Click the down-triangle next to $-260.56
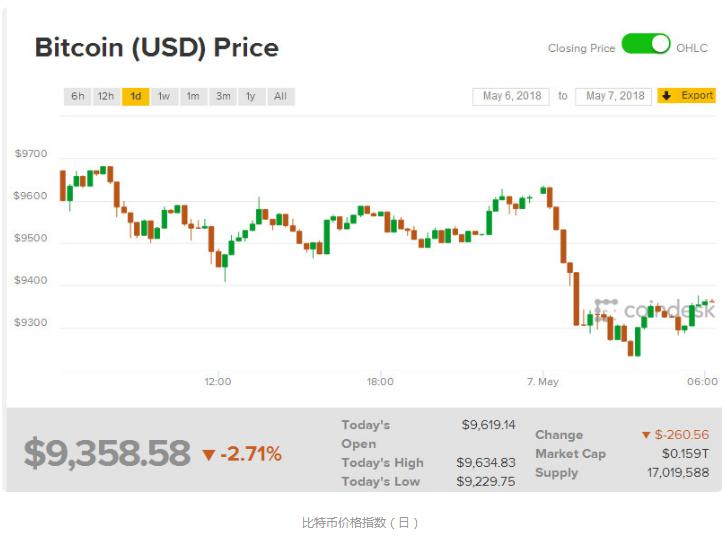 [646, 435]
